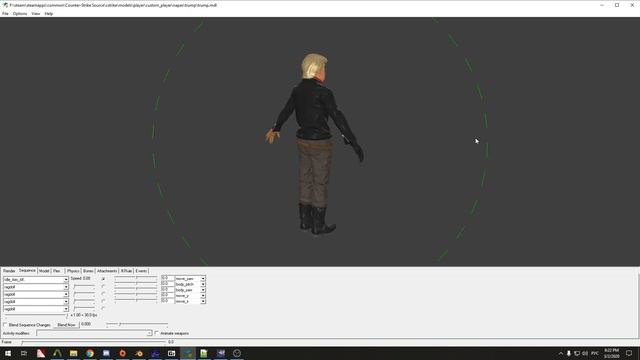The width and height of the screenshot is (640, 360).
Task: Switch to the Model tab
Action: coord(44,271)
